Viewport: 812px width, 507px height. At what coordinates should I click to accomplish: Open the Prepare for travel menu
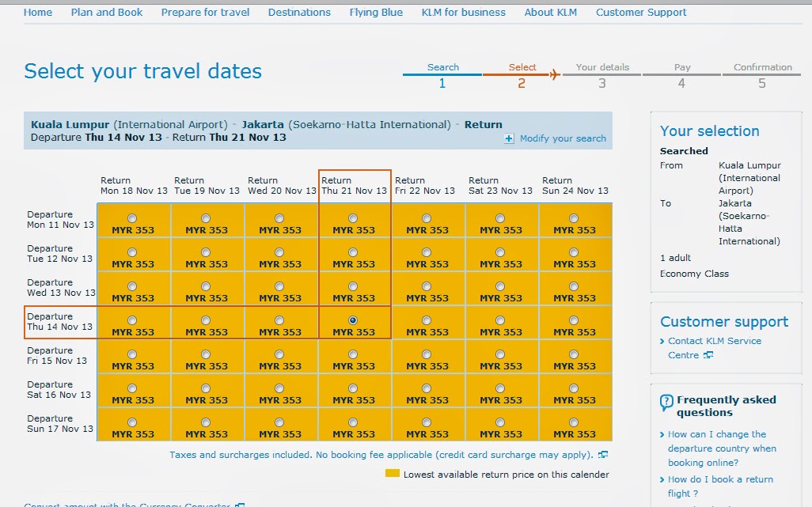205,13
